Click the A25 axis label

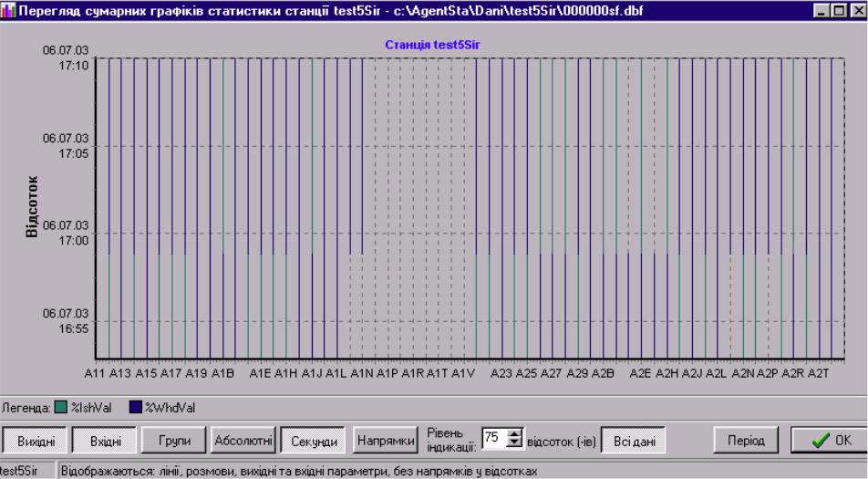pos(526,373)
